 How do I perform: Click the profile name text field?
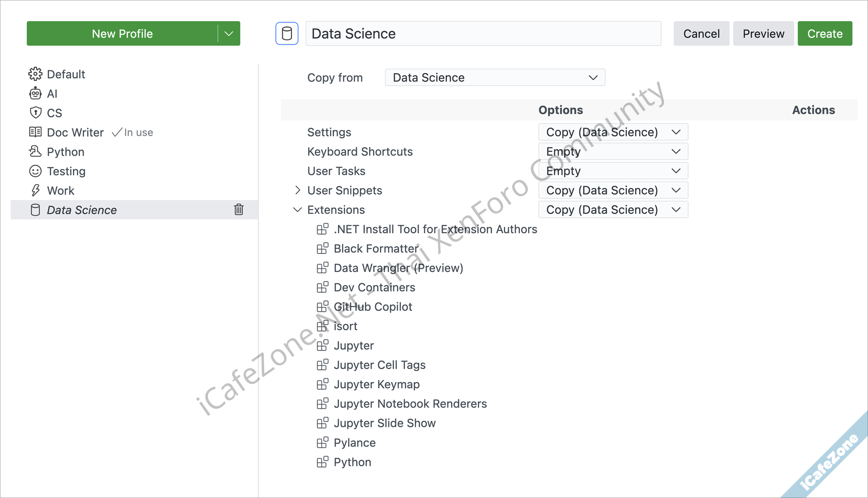tap(483, 33)
